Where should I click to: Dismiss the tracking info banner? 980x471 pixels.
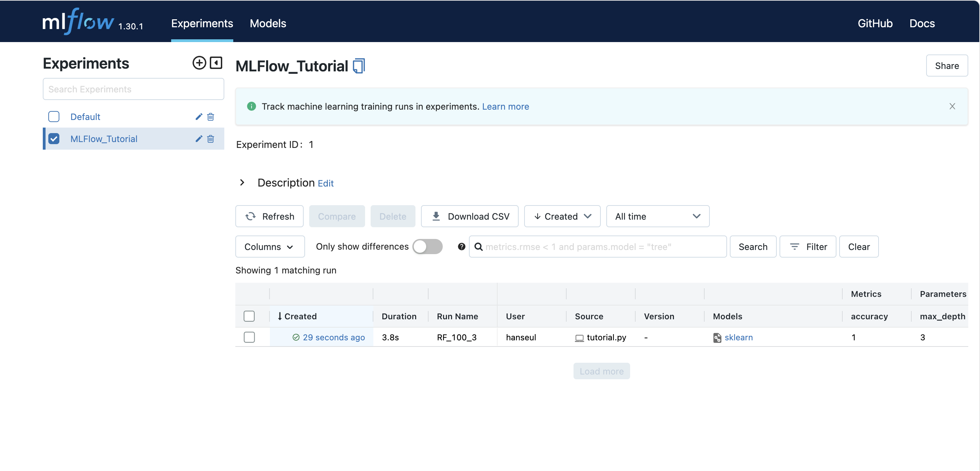point(952,107)
